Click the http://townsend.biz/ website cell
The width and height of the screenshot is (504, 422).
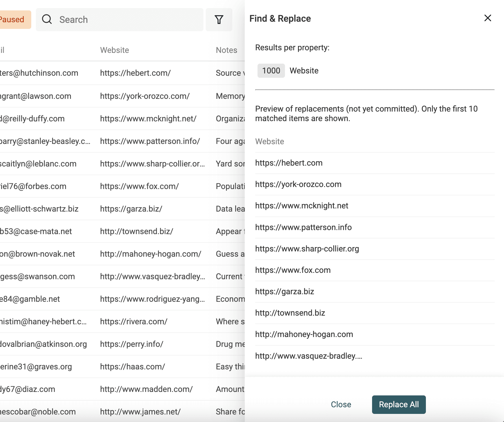click(137, 231)
